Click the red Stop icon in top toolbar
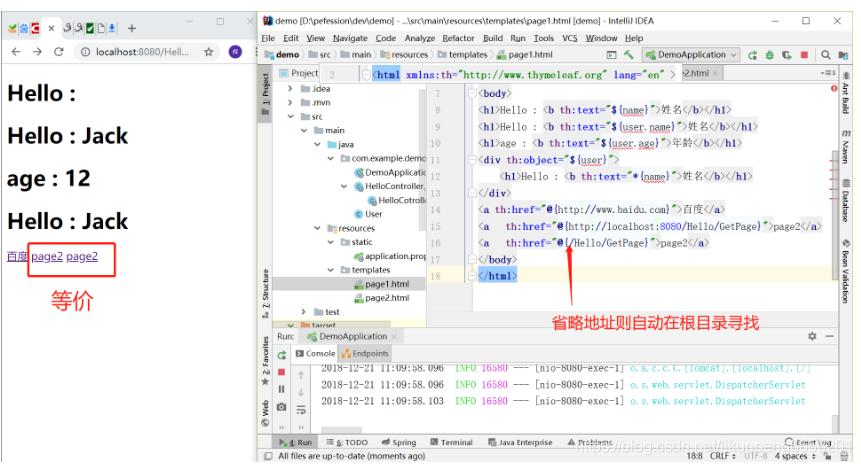The width and height of the screenshot is (861, 465). (x=804, y=55)
